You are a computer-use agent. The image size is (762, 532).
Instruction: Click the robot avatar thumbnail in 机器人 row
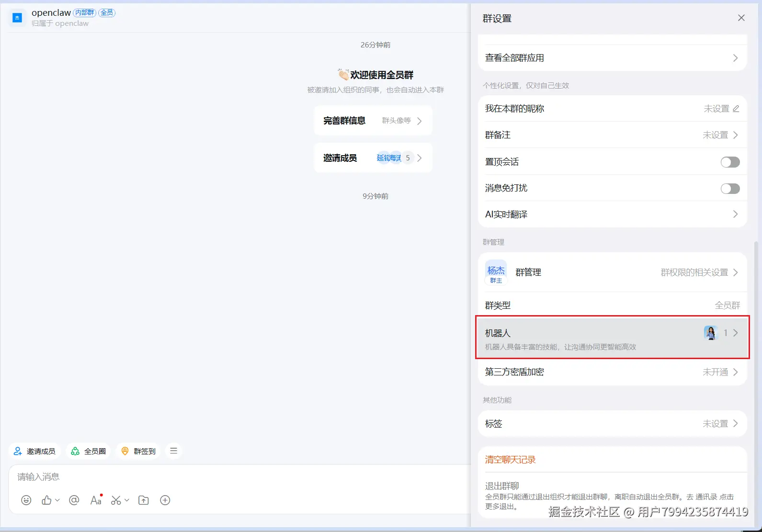[x=711, y=333]
